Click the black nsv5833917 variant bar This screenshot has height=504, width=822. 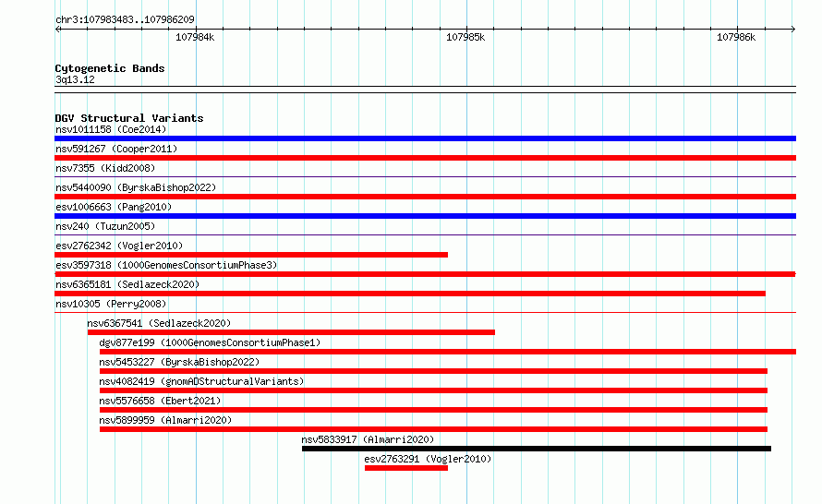[537, 449]
